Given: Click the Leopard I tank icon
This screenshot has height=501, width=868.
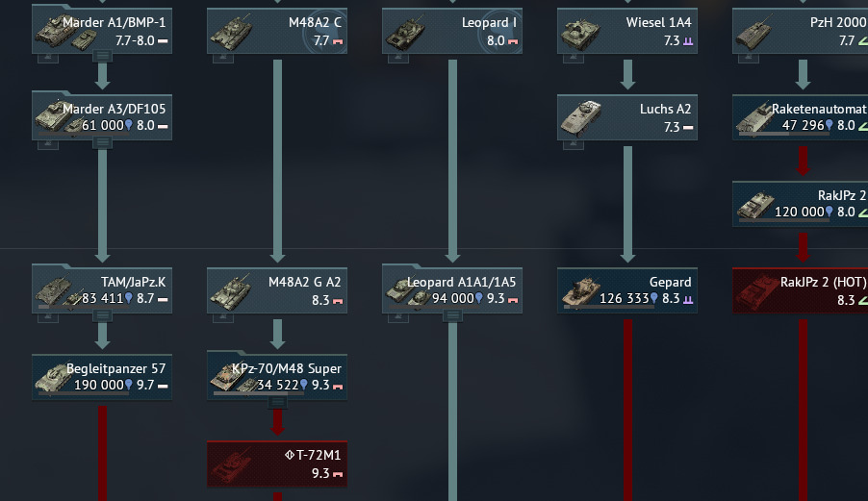Looking at the screenshot, I should click(x=406, y=32).
